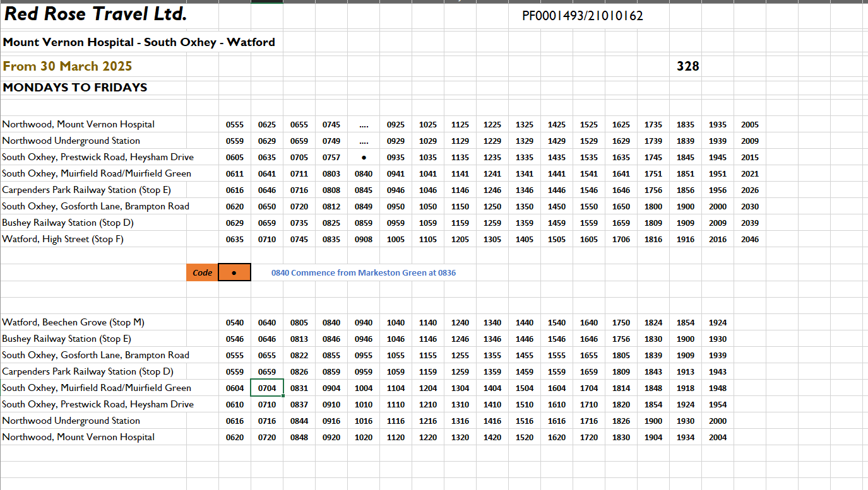
Task: Click 0813 in the Bushey Railway Station (Stop E) row
Action: [x=299, y=339]
